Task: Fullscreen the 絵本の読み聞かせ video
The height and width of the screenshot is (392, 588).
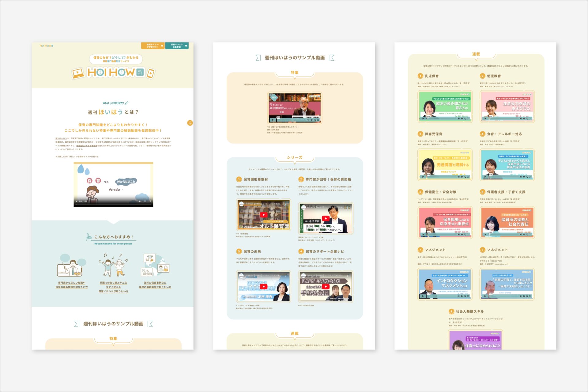Action: (x=469, y=118)
